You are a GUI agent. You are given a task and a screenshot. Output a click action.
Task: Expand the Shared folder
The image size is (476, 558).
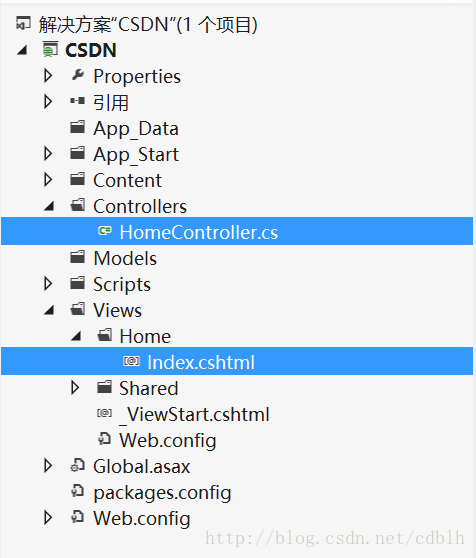pos(75,388)
